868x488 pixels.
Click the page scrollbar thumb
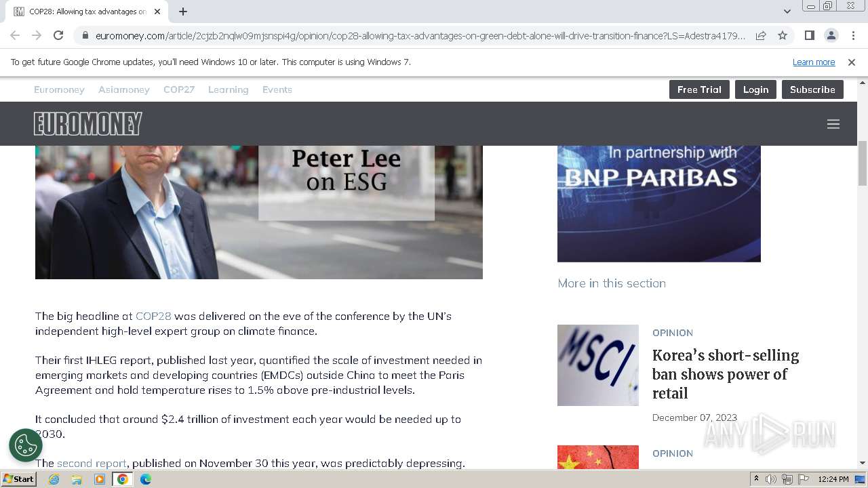863,163
